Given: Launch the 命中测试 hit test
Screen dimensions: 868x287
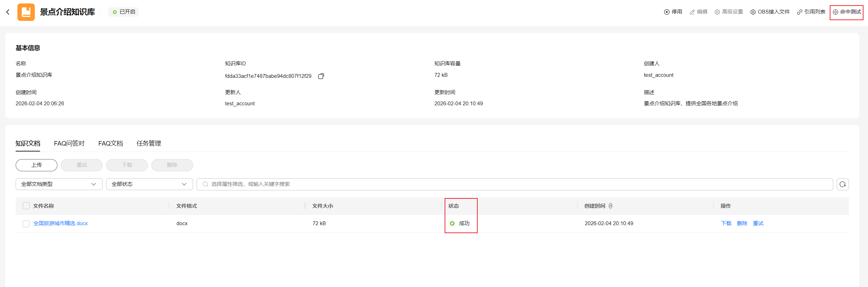Looking at the screenshot, I should point(846,12).
